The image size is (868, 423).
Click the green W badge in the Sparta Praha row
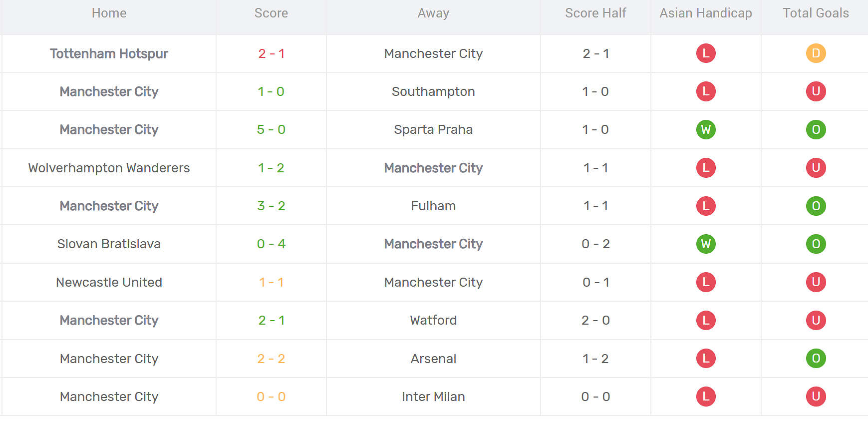click(705, 130)
